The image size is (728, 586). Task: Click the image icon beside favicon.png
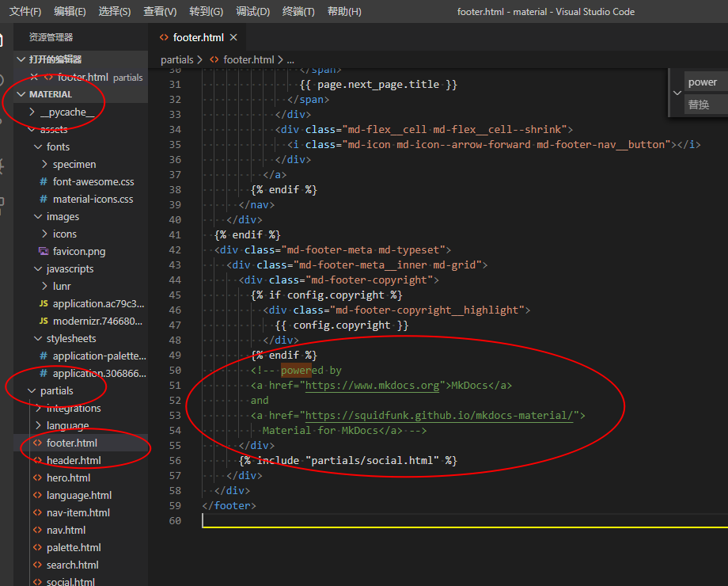(x=44, y=251)
